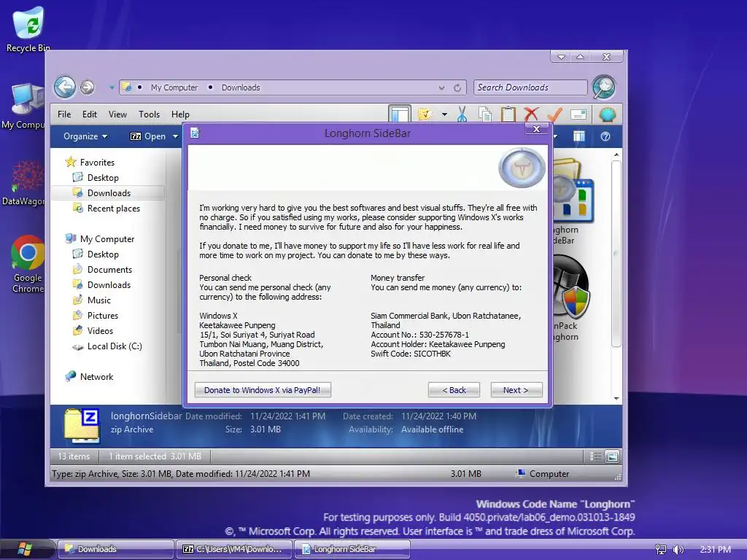Click the envelope Email toolbar icon

point(578,114)
